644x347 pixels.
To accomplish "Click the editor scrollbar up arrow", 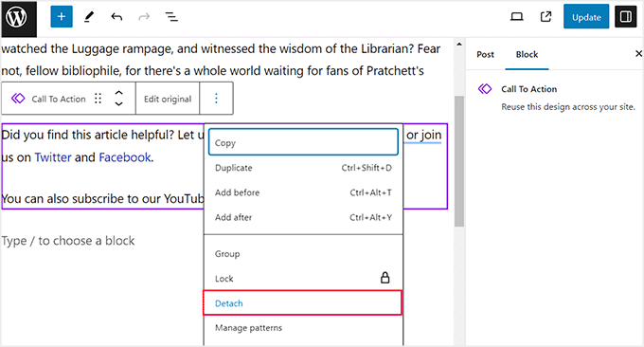I will pos(459,44).
